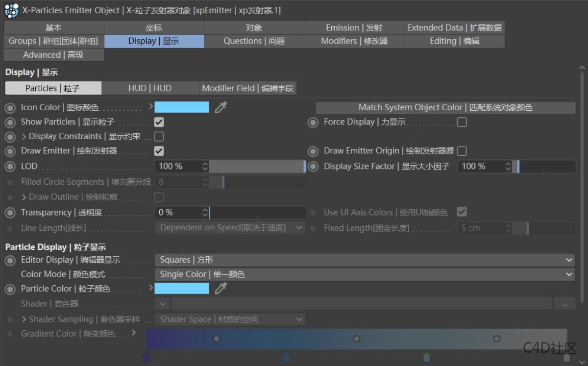This screenshot has height=366, width=588.
Task: Open the Color Mode dropdown set to Single Color
Action: 365,274
